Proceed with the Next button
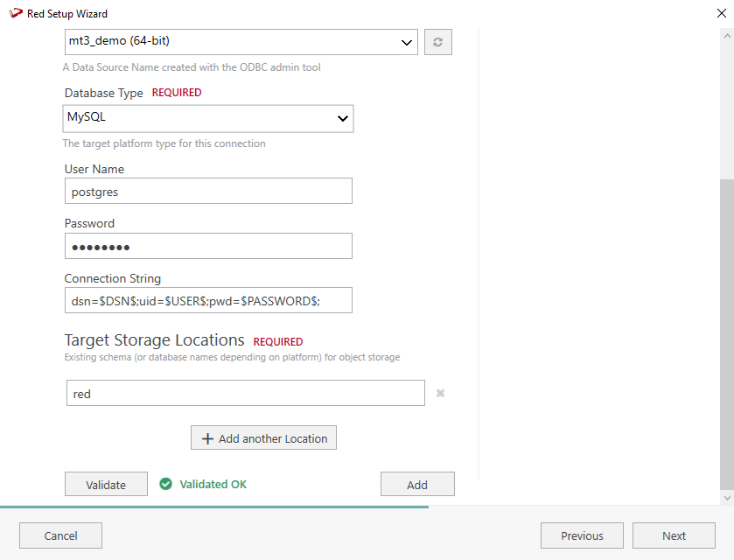 (674, 535)
